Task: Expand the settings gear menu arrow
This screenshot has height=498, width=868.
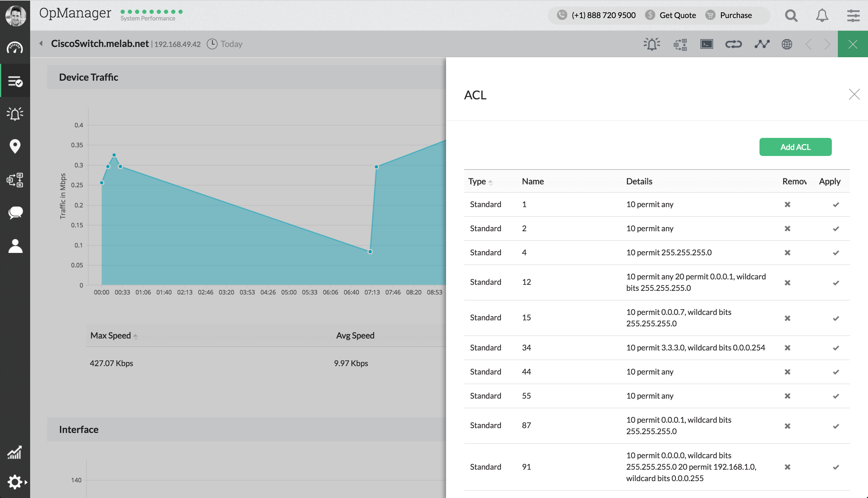Action: pyautogui.click(x=26, y=482)
